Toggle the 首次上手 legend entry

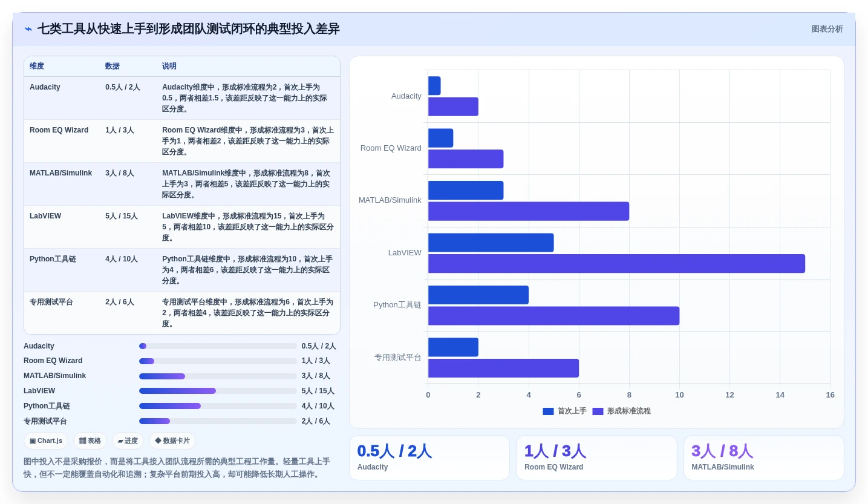point(564,411)
